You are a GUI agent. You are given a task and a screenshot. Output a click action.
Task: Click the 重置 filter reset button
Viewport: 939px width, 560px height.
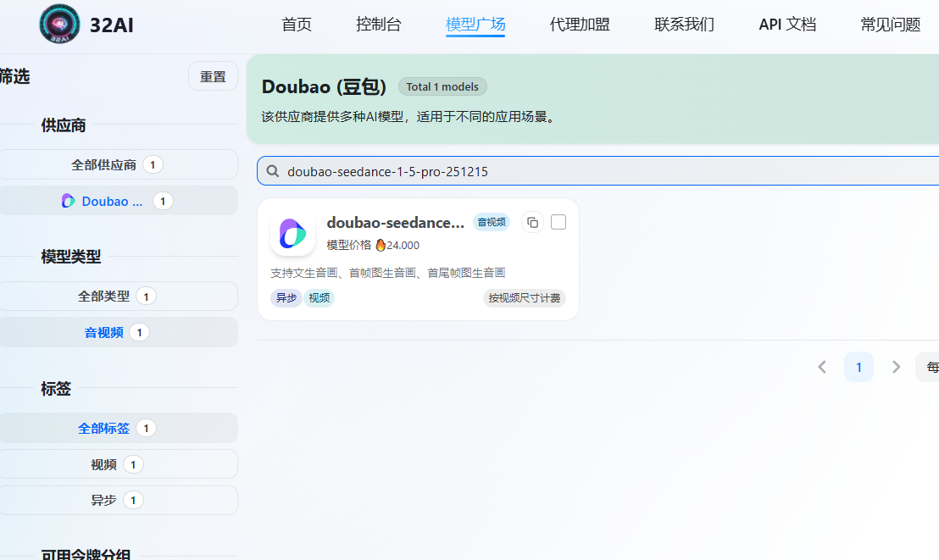[214, 76]
